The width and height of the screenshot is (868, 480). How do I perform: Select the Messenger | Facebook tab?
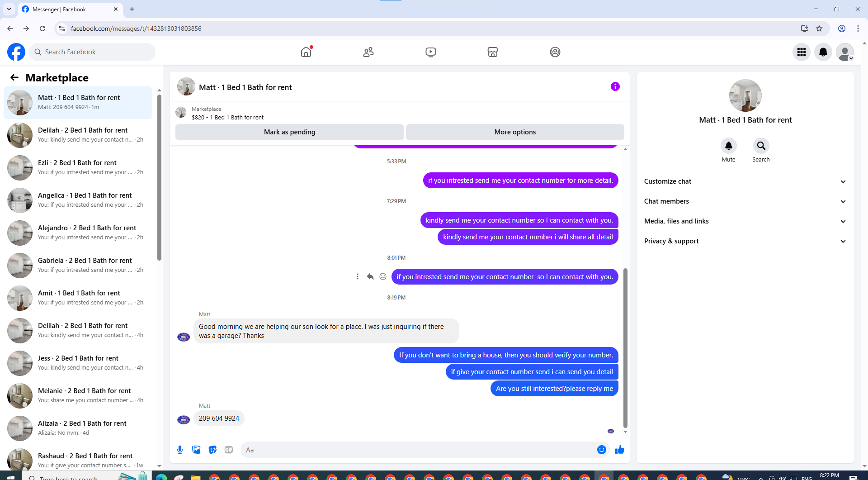coord(70,9)
